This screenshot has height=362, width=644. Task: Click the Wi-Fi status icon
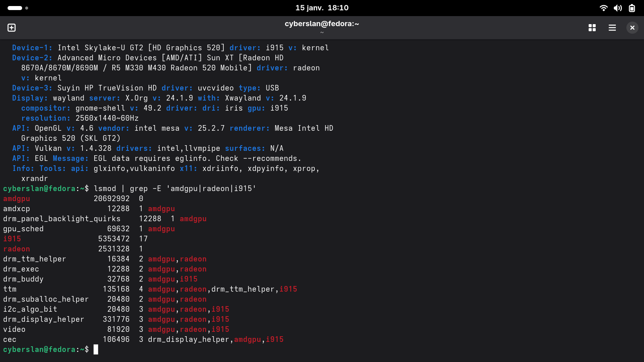pyautogui.click(x=603, y=8)
